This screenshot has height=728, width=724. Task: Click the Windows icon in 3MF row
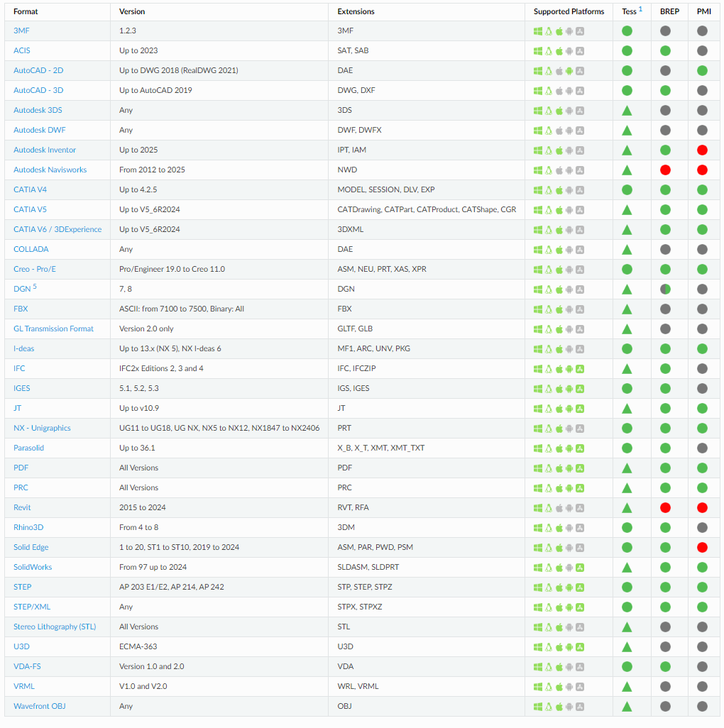click(538, 31)
